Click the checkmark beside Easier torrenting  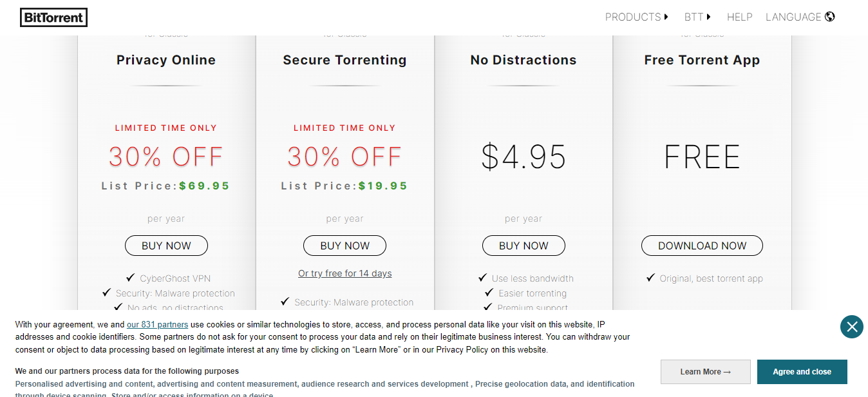[x=489, y=293]
